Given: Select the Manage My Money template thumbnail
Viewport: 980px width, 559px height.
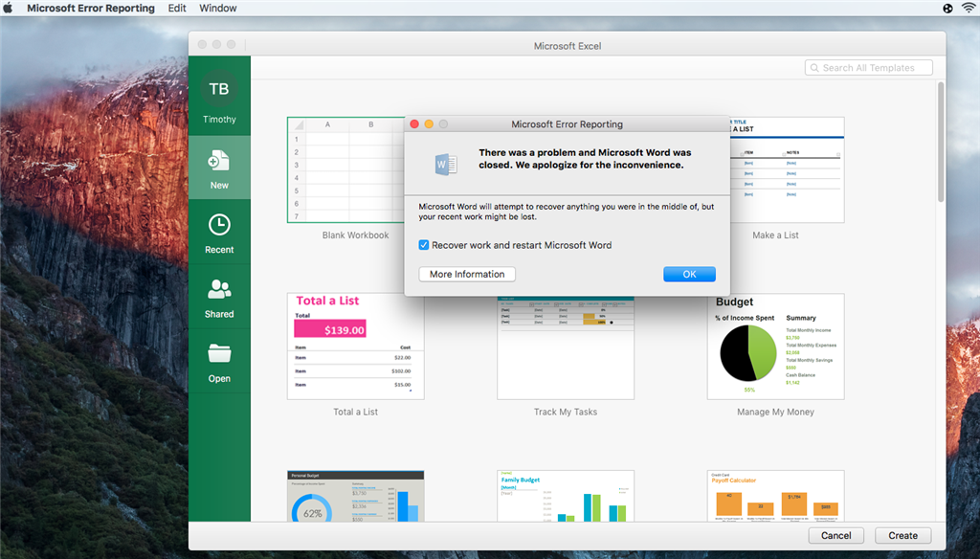Looking at the screenshot, I should (775, 347).
